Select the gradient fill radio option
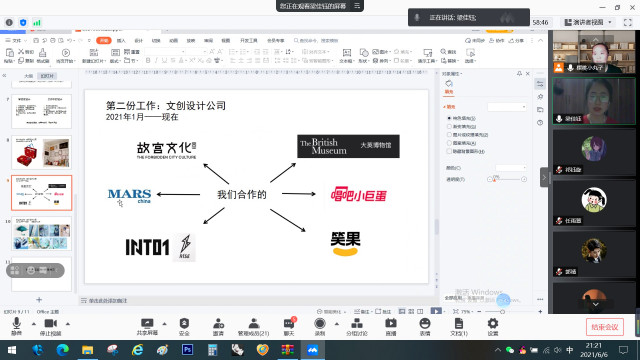Screen dimensions: 640x360 coord(449,127)
